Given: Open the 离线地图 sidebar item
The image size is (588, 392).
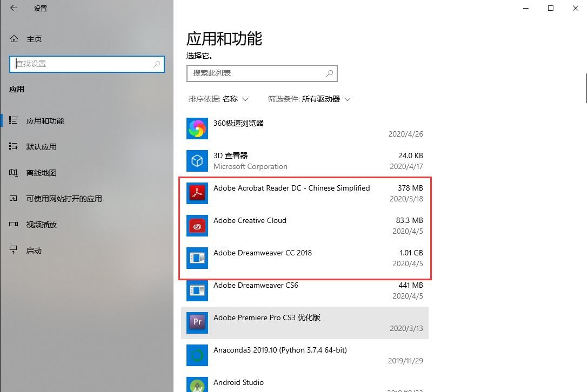Looking at the screenshot, I should pos(87,173).
